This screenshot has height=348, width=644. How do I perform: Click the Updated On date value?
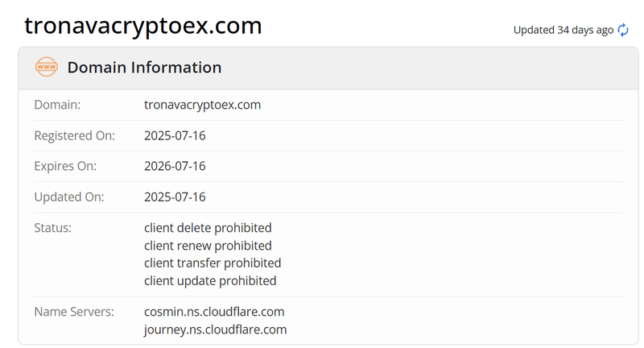(x=175, y=197)
